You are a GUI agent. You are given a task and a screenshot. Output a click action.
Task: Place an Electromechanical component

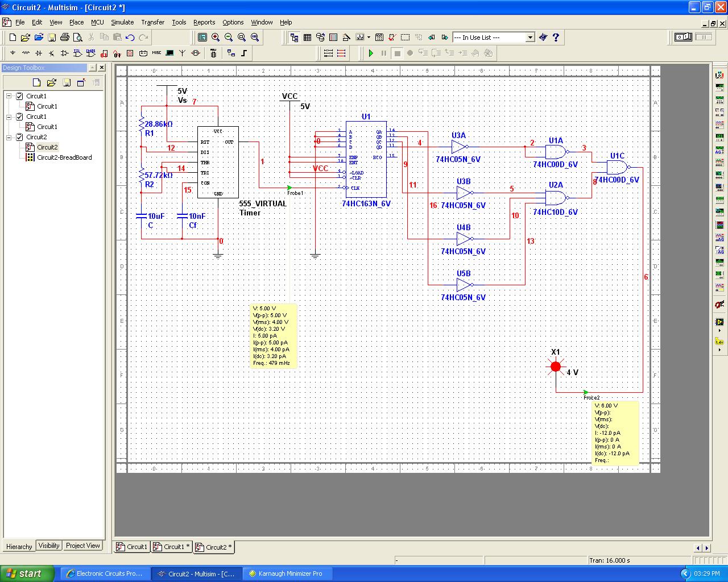click(x=196, y=53)
